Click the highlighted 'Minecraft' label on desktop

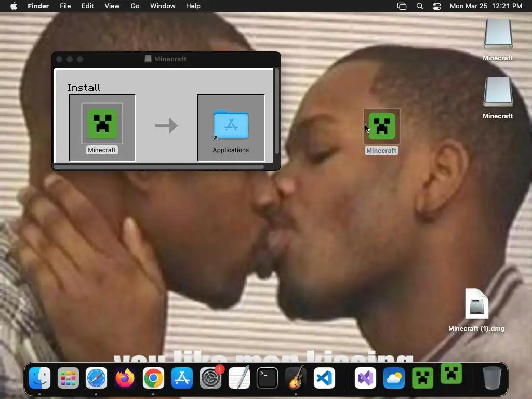(381, 150)
